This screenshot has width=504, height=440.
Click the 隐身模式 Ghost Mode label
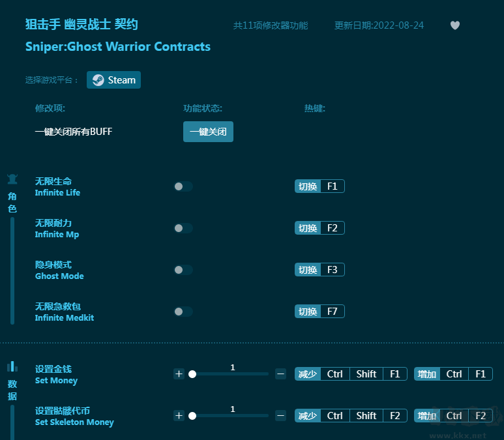pos(59,271)
